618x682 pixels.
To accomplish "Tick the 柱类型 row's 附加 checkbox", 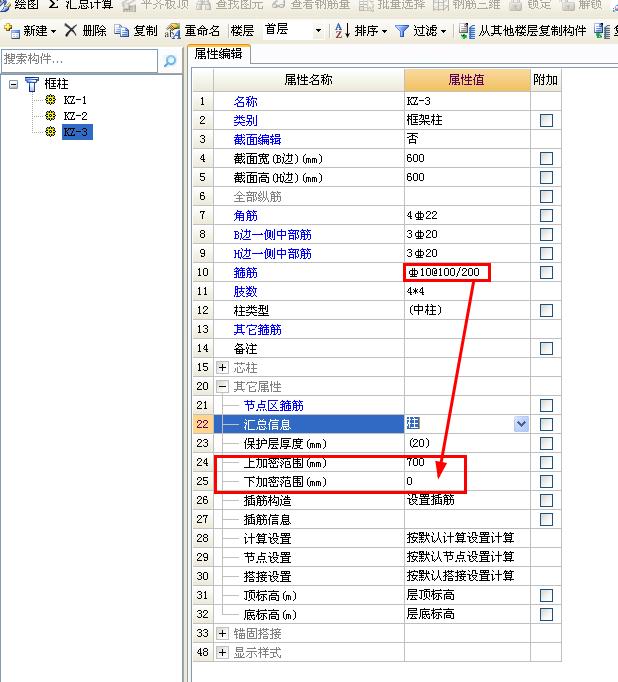I will pos(546,311).
